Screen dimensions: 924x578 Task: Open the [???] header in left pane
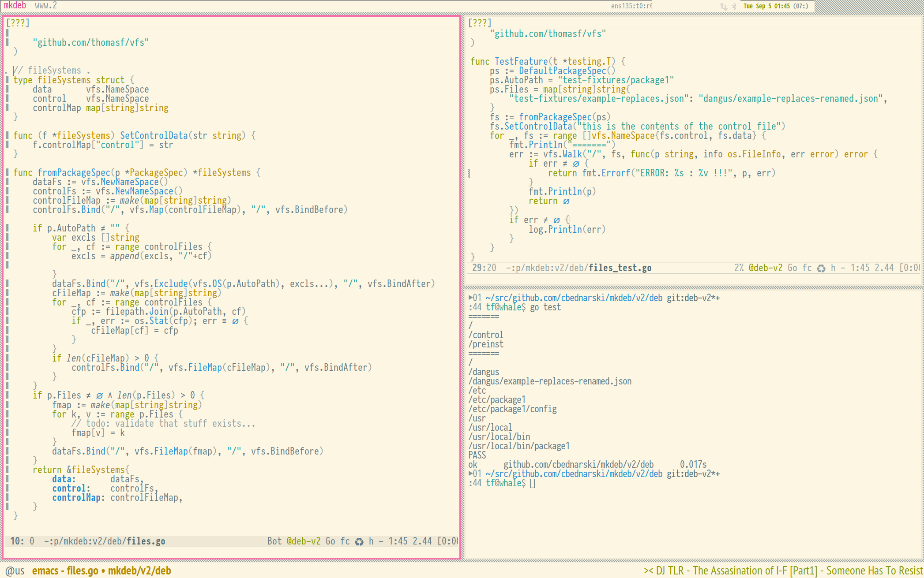point(18,23)
